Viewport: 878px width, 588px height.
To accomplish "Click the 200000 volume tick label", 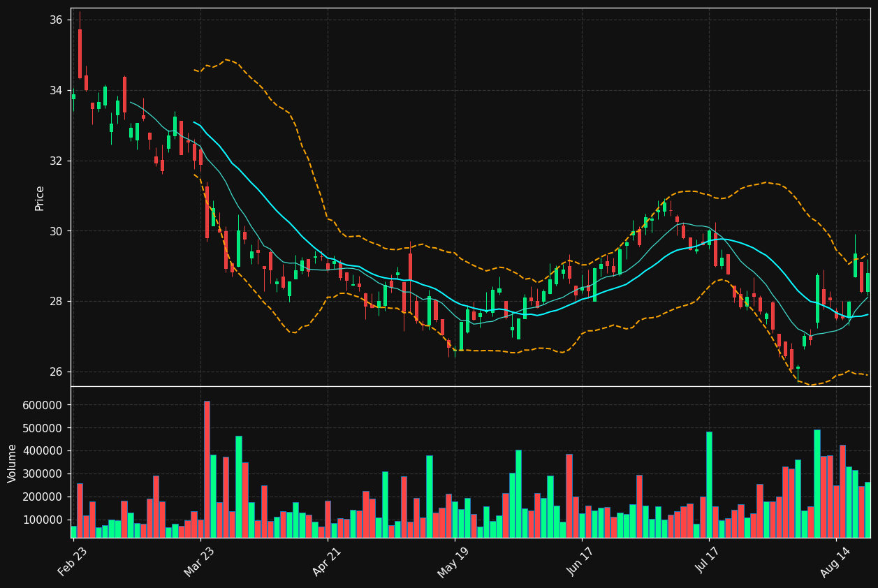I will (43, 497).
